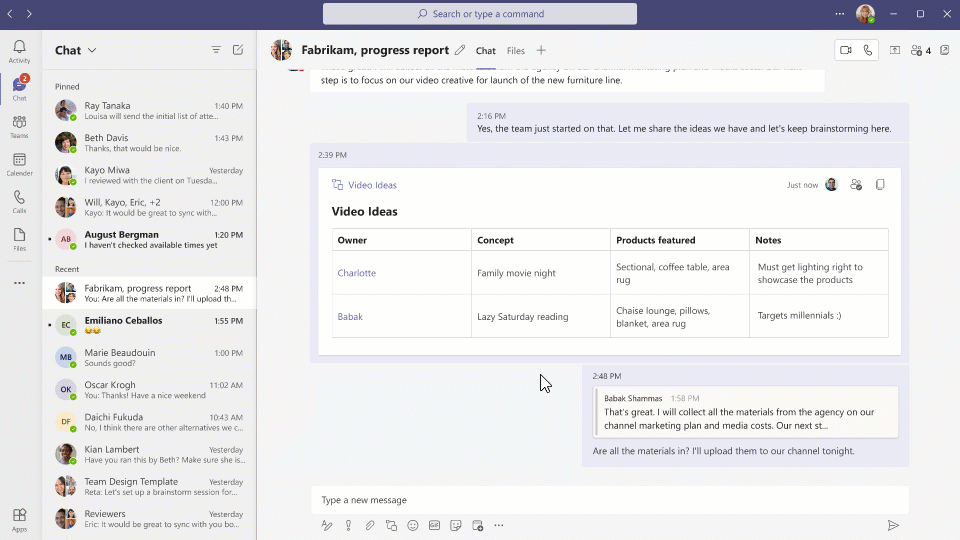
Task: Copy the Video Ideas component link
Action: point(880,185)
